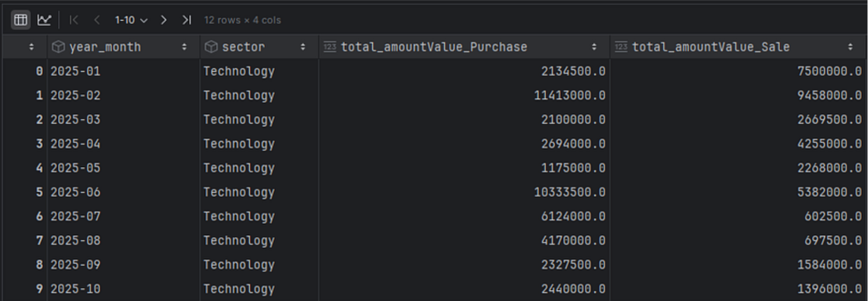Select the 2025-02 year_month cell
This screenshot has height=301, width=868.
point(75,96)
